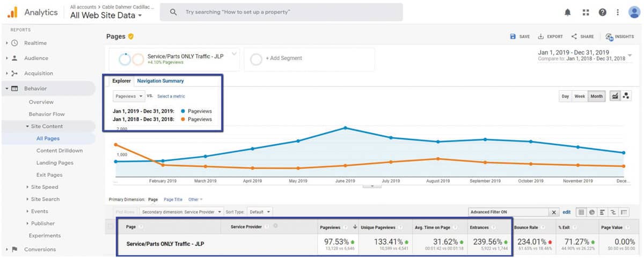Open the Experiments report
This screenshot has height=258, width=644.
[45, 235]
